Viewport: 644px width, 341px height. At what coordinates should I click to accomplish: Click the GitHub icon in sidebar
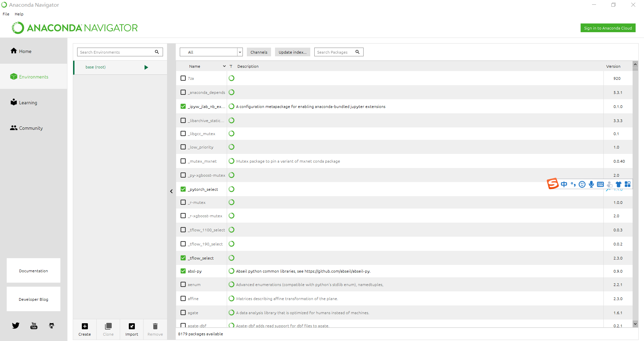click(x=52, y=326)
